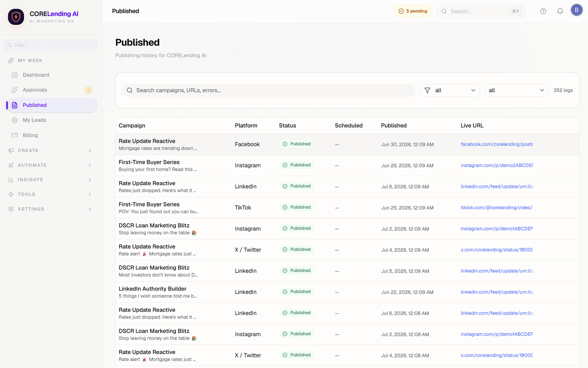Viewport: 588px width, 368px height.
Task: Expand the Settings section chevron
Action: pyautogui.click(x=90, y=209)
